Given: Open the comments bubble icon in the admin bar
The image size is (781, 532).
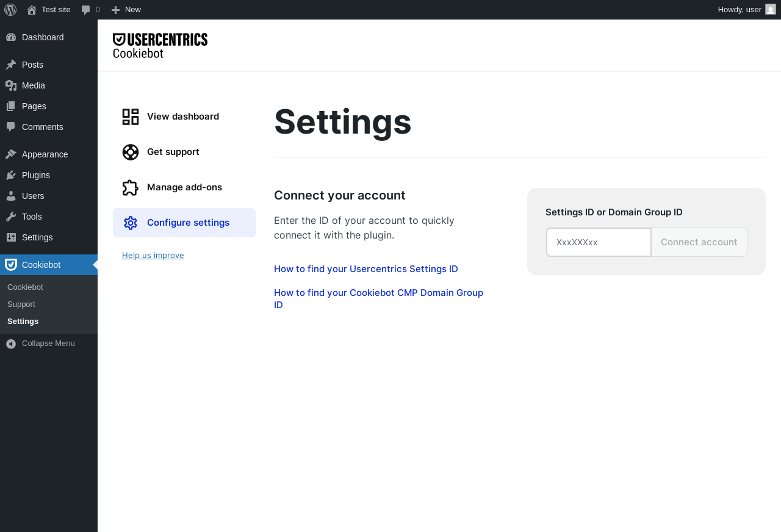Looking at the screenshot, I should (86, 10).
